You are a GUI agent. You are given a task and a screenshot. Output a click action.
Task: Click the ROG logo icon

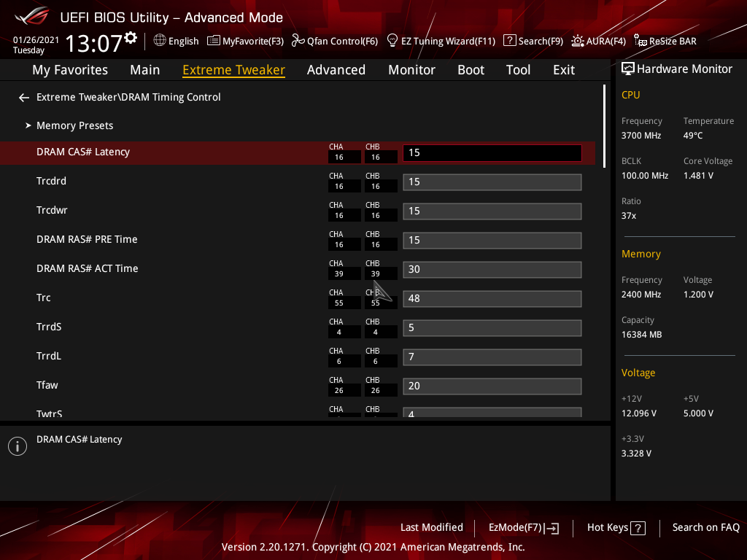[x=32, y=17]
